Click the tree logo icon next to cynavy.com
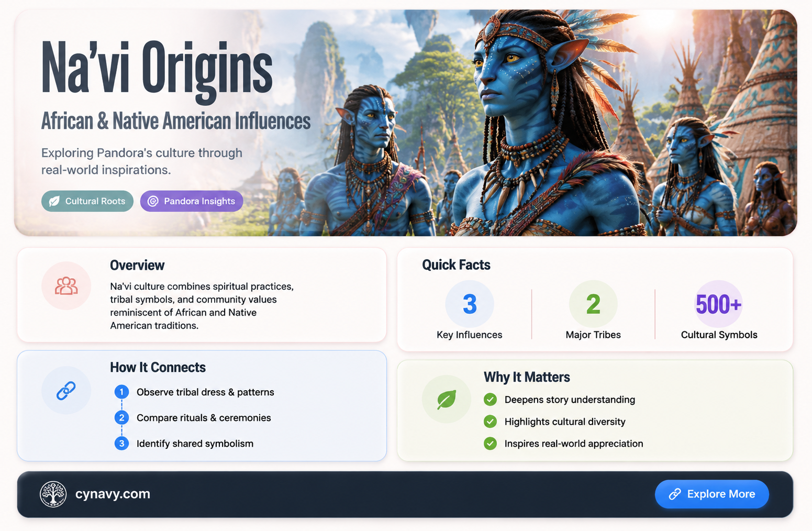This screenshot has height=531, width=812. click(x=53, y=494)
